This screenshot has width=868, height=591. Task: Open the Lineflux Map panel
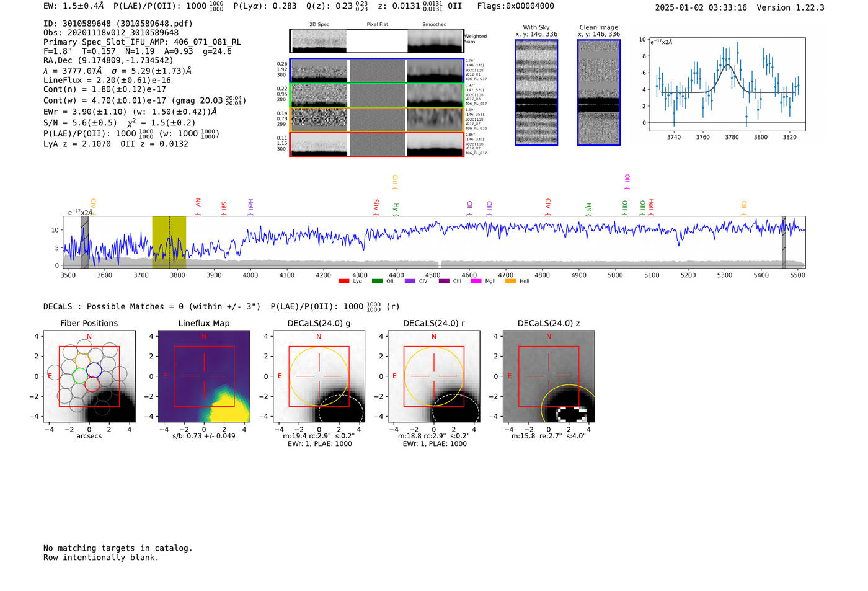[204, 376]
